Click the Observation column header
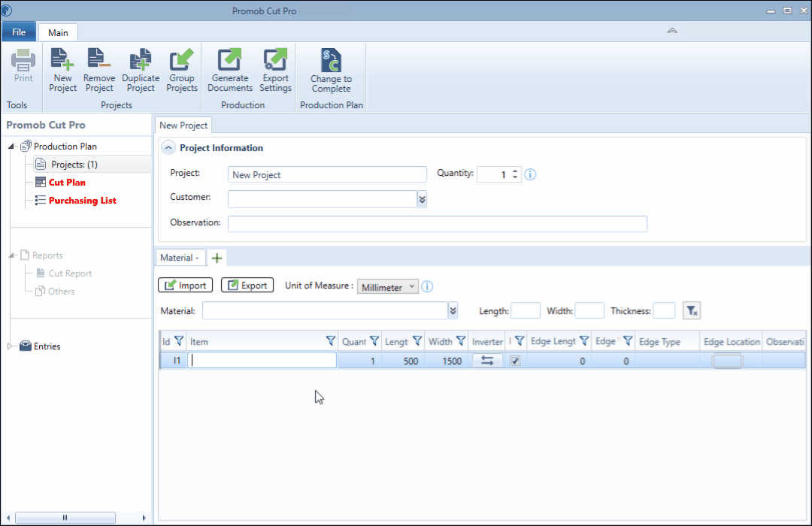Viewport: 812px width, 526px height. click(785, 342)
